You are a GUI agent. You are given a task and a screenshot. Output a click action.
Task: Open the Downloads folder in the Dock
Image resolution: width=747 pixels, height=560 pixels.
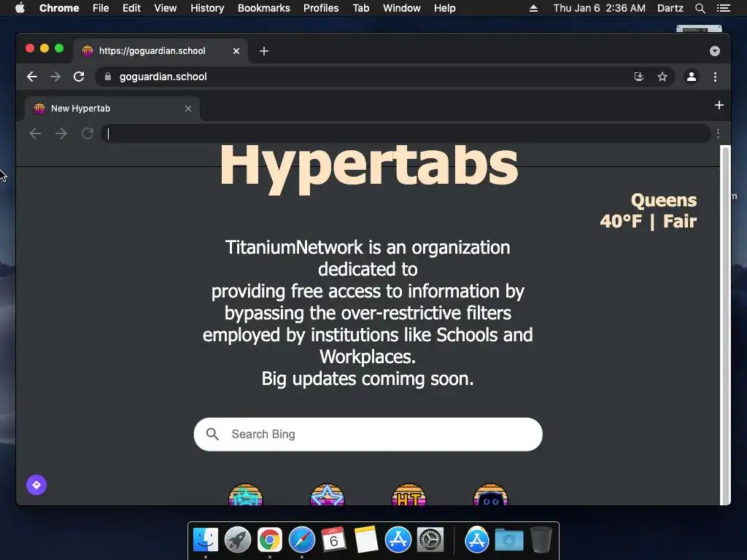[508, 540]
